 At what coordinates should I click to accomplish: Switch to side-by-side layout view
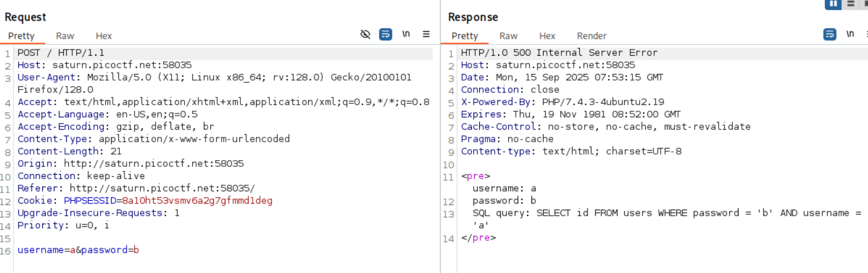click(833, 4)
